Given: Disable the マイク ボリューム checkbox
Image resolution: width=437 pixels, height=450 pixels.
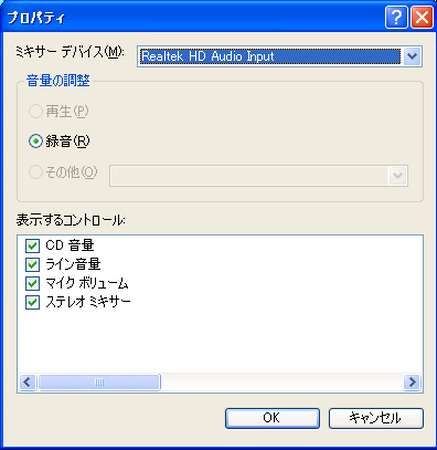Looking at the screenshot, I should (32, 284).
